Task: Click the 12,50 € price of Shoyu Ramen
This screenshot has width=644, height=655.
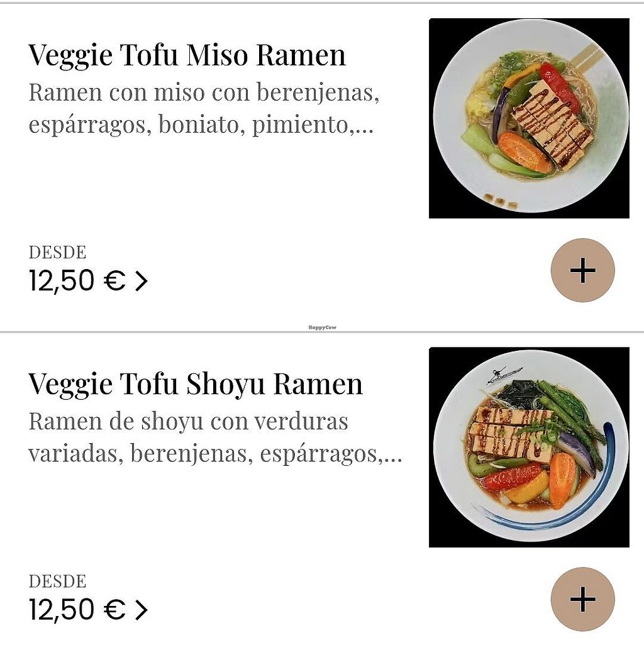Action: tap(77, 610)
